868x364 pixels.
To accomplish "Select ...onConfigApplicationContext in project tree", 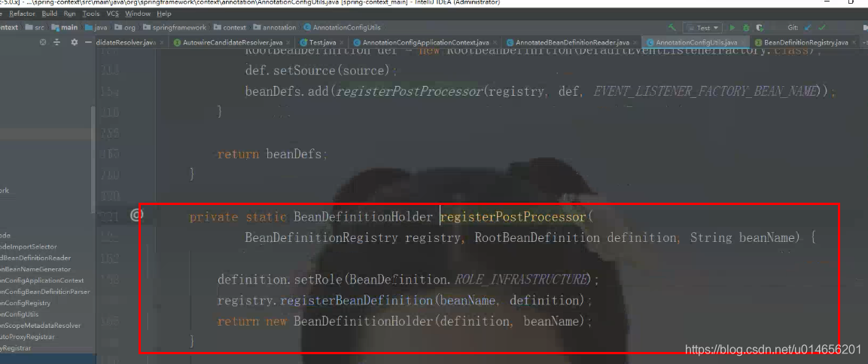I will [41, 280].
